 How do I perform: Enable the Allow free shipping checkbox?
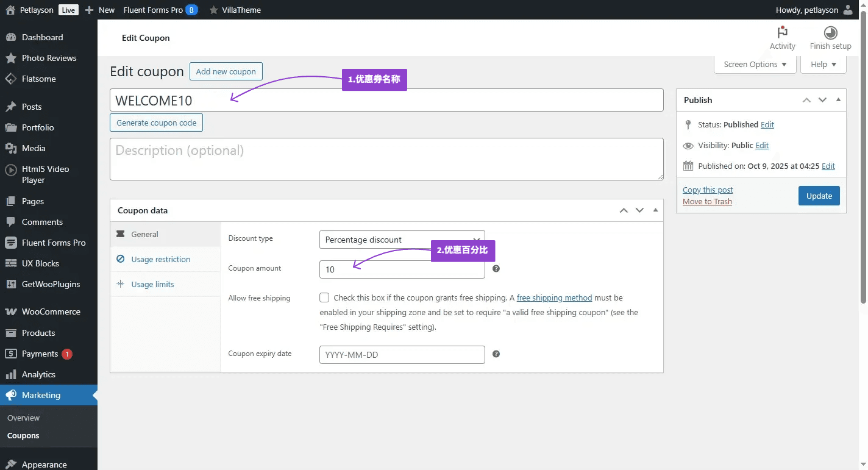pyautogui.click(x=324, y=298)
